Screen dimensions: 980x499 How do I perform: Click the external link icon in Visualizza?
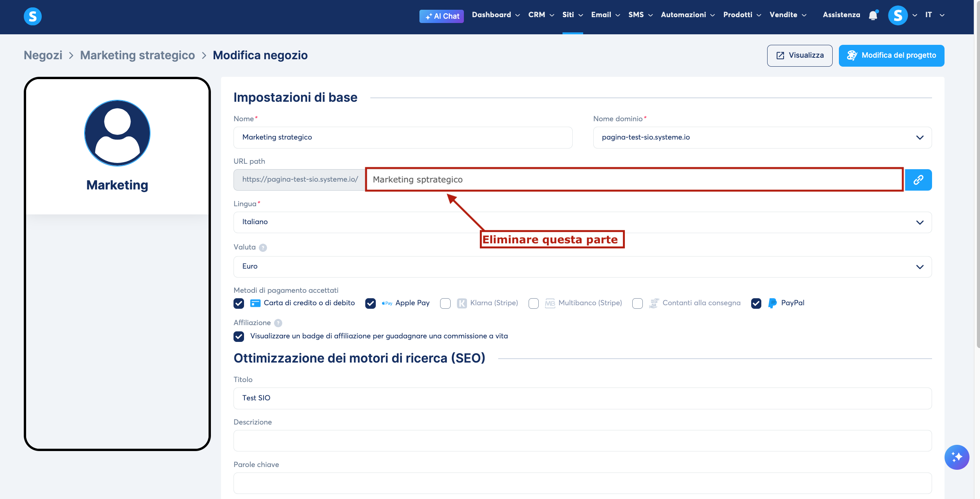[x=780, y=56]
